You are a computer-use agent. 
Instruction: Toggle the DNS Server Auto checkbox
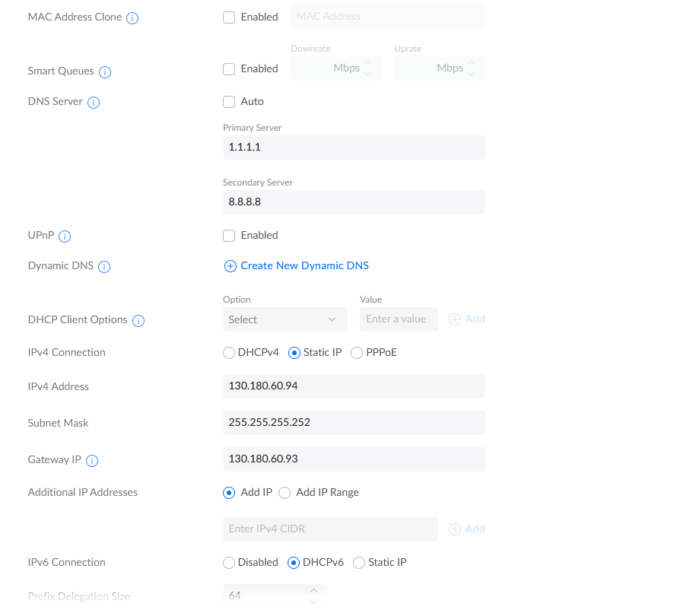click(x=229, y=102)
